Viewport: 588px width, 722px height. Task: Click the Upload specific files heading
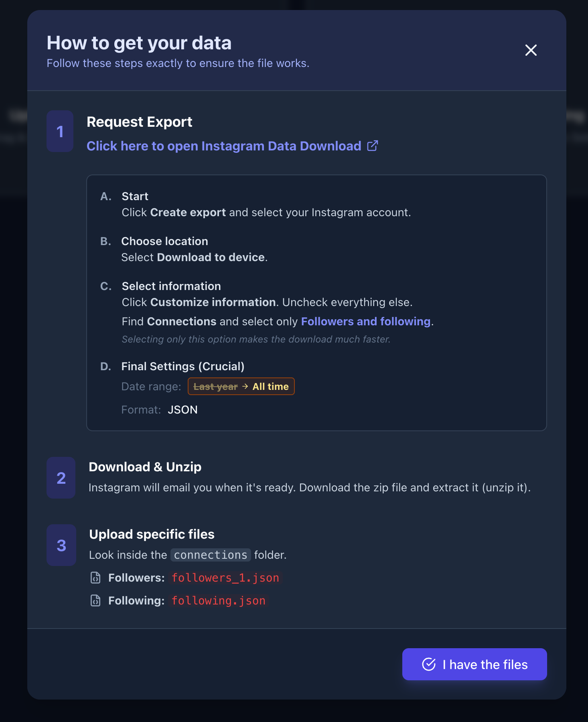(x=152, y=534)
